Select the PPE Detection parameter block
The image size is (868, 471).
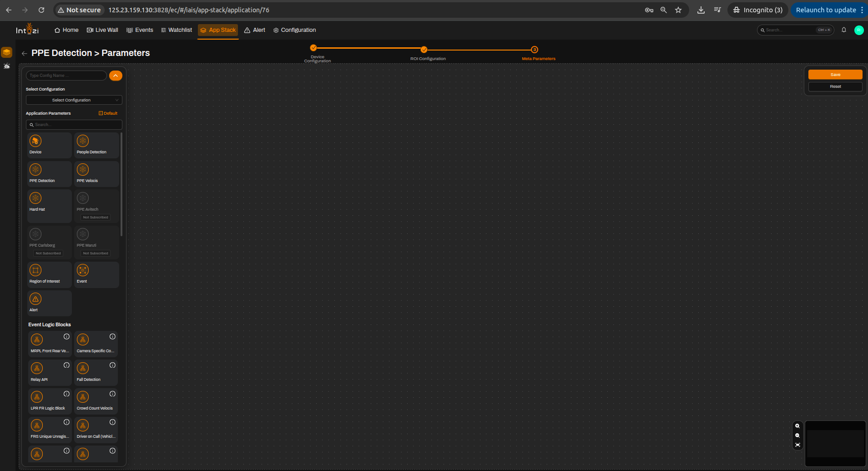tap(49, 174)
